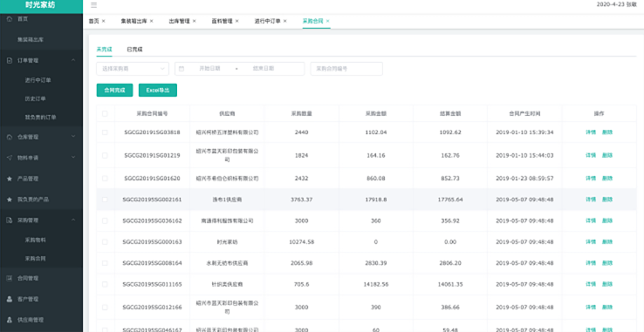Screen dimensions: 644x332
Task: Toggle the sidebar with the hamburger icon
Action: [94, 5]
